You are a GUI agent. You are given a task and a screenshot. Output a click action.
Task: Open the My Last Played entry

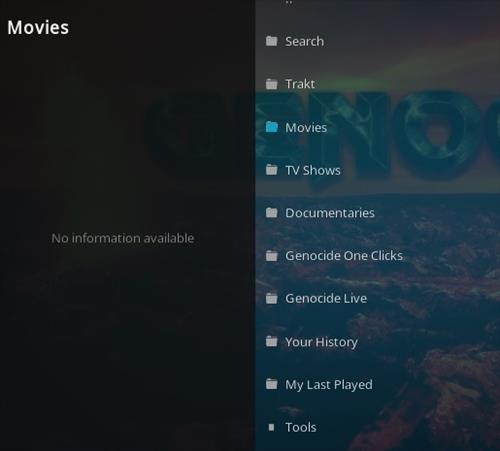tap(329, 385)
